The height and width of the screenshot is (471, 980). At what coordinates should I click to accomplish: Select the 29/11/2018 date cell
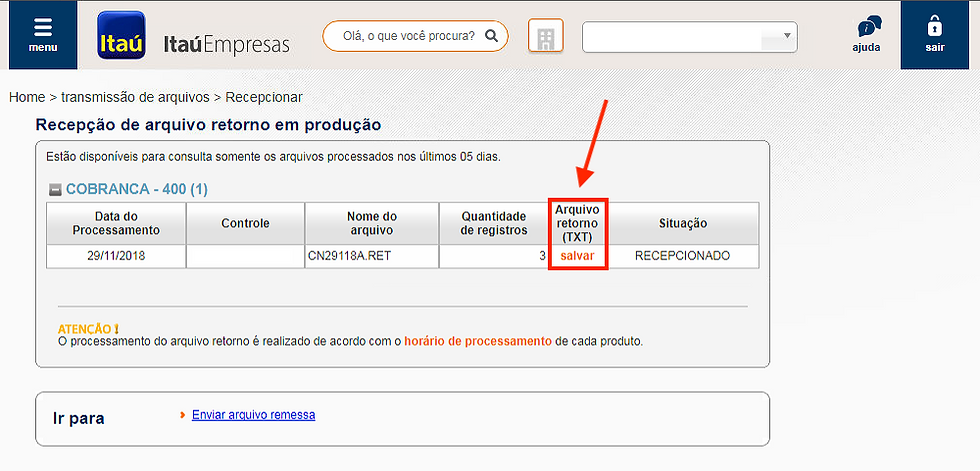tap(116, 256)
